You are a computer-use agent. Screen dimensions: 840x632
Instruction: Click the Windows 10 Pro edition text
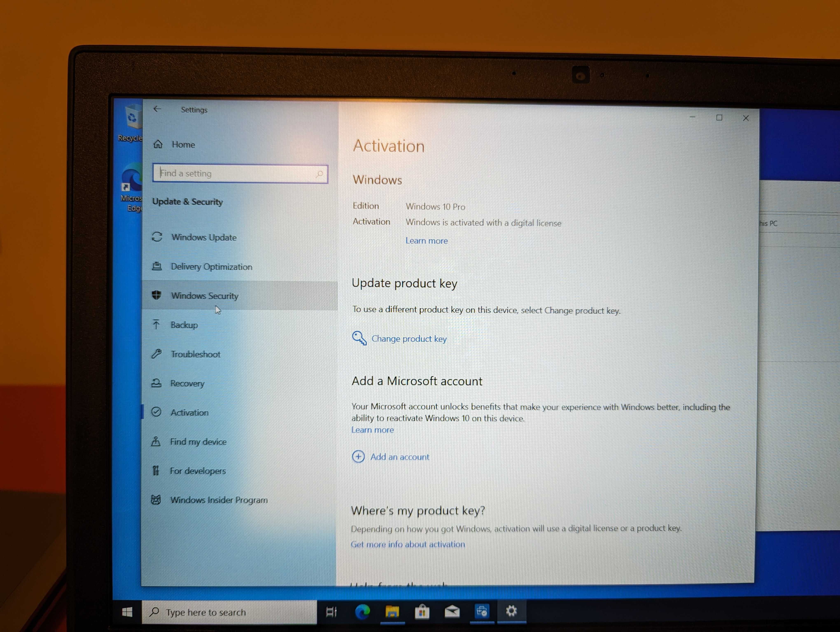pos(436,207)
